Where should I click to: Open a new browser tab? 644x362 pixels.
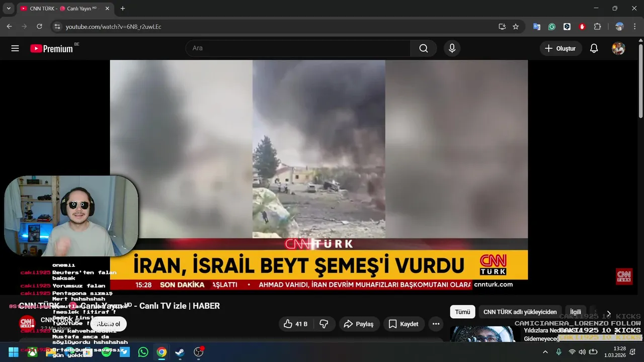[x=123, y=9]
